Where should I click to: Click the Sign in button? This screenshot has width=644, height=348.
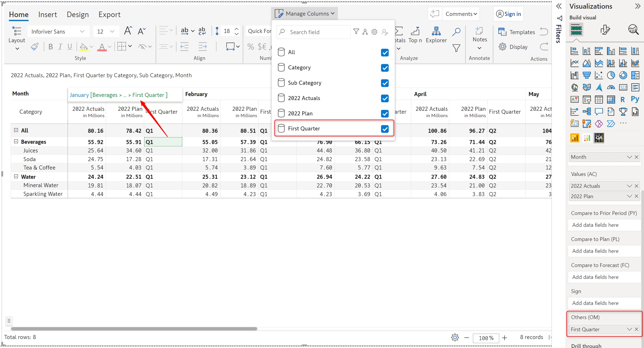pyautogui.click(x=508, y=14)
